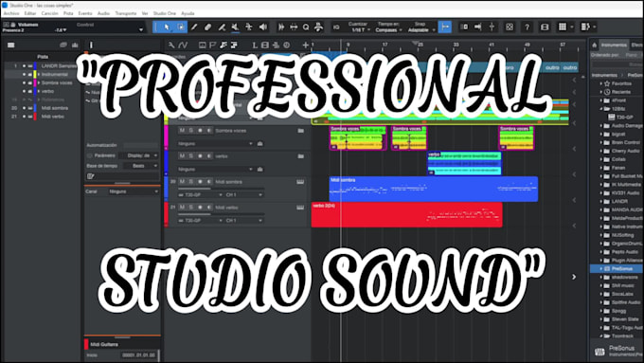Mute the verbo track
The height and width of the screenshot is (363, 644).
(x=182, y=155)
